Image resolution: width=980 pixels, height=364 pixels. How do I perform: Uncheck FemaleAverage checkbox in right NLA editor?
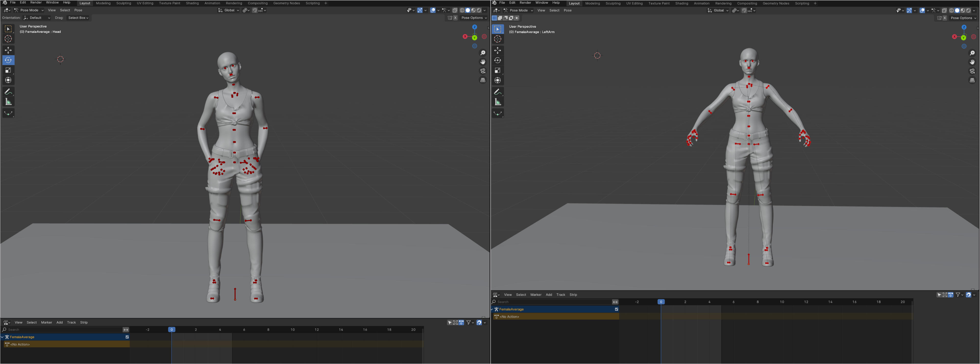pos(616,309)
